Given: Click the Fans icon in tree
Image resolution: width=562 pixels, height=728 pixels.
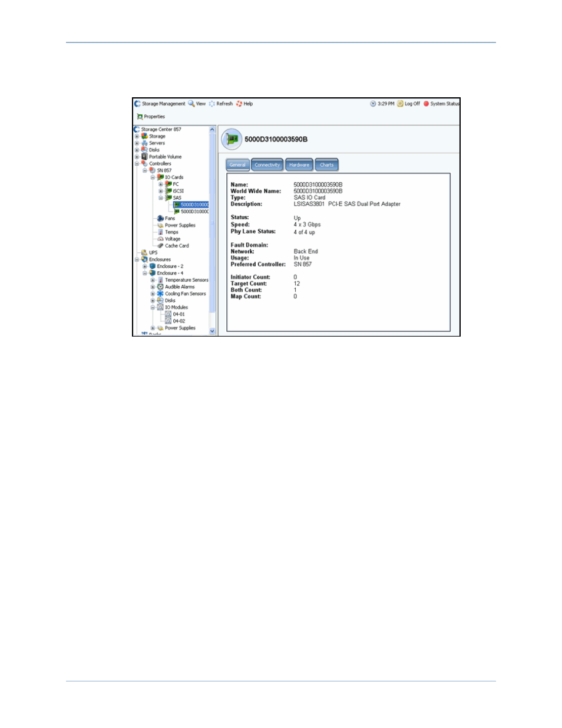Looking at the screenshot, I should coord(160,219).
